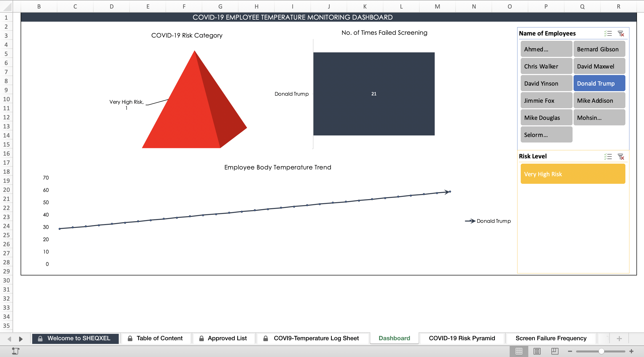
Task: Click the Very High Risk data label
Action: 127,105
